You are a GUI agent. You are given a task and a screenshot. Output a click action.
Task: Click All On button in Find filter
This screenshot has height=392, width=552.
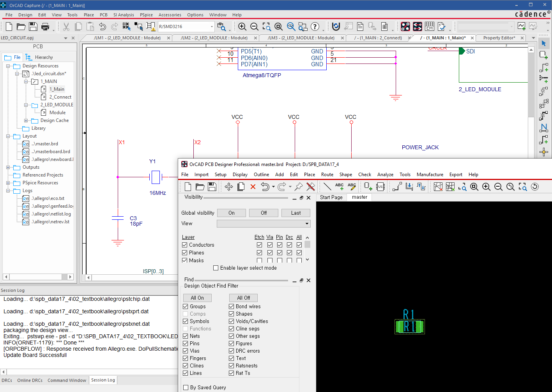pyautogui.click(x=197, y=298)
